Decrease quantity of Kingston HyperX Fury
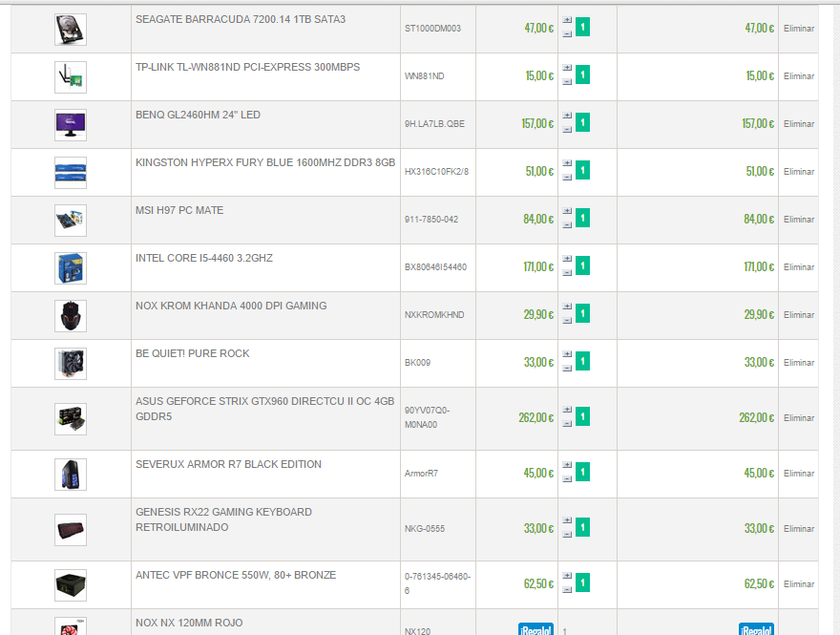This screenshot has height=635, width=840. tap(567, 178)
